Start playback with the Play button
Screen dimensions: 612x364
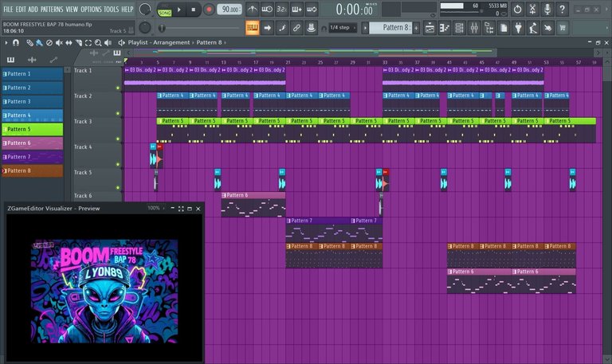tap(179, 10)
